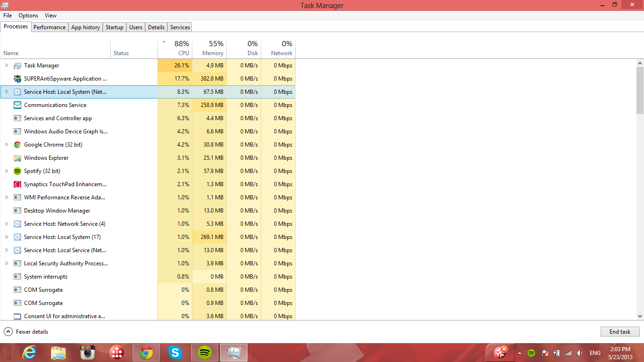Click the Fewer details up-arrow icon
The width and height of the screenshot is (644, 362).
(8, 332)
